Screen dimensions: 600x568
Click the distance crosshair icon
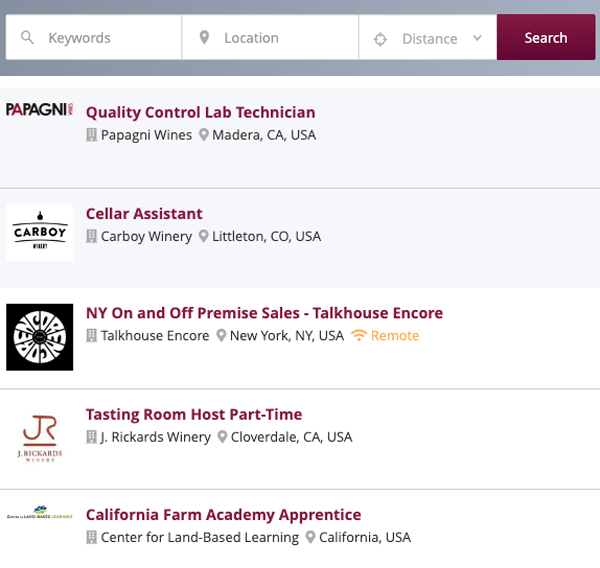[380, 39]
